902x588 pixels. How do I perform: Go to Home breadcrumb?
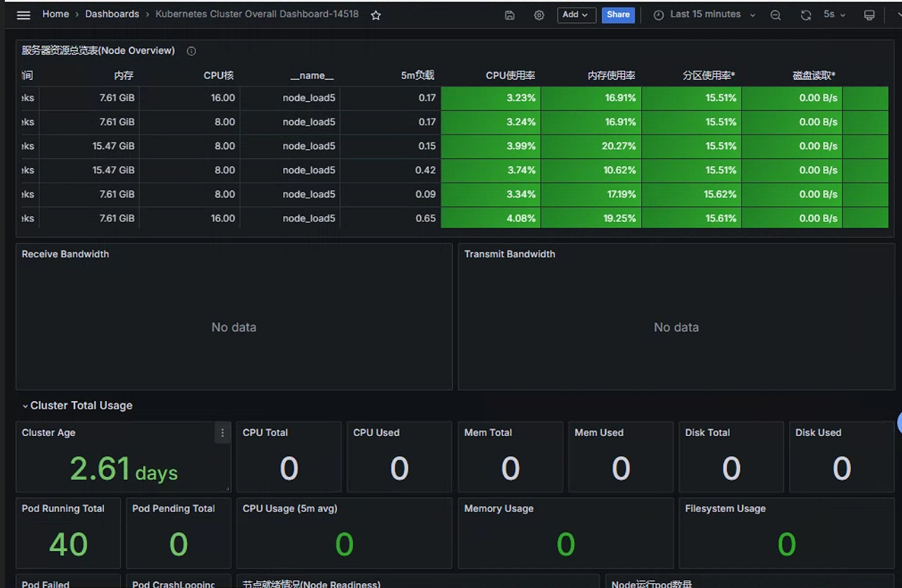56,14
